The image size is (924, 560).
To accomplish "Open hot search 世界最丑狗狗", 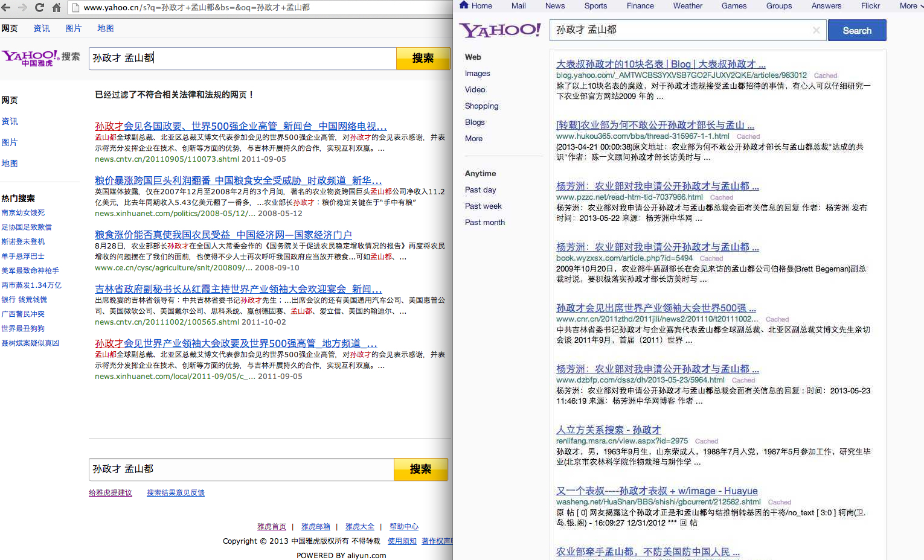I will [x=23, y=329].
